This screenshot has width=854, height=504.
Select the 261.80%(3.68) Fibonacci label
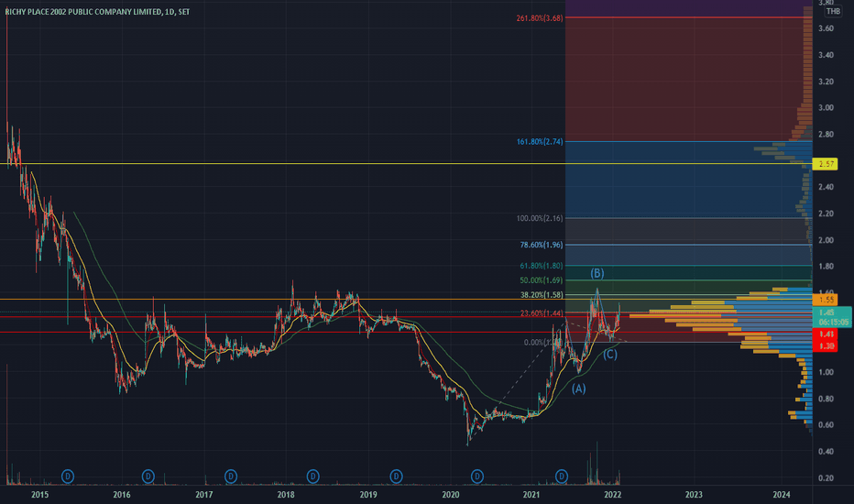pos(540,18)
